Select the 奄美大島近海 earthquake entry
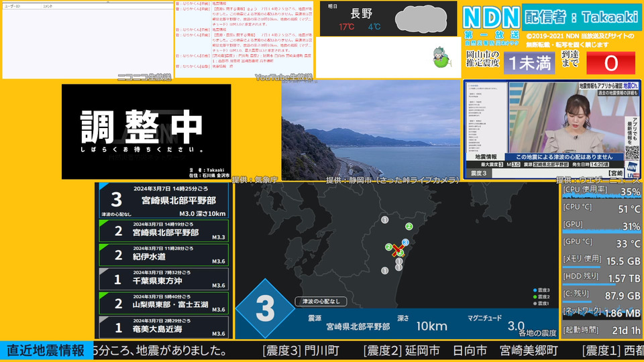Image resolution: width=644 pixels, height=362 pixels. (x=164, y=327)
